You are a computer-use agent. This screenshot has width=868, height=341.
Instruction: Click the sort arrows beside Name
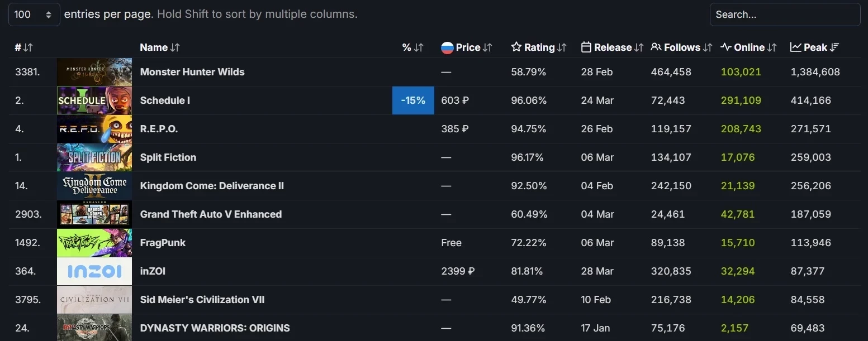point(175,47)
